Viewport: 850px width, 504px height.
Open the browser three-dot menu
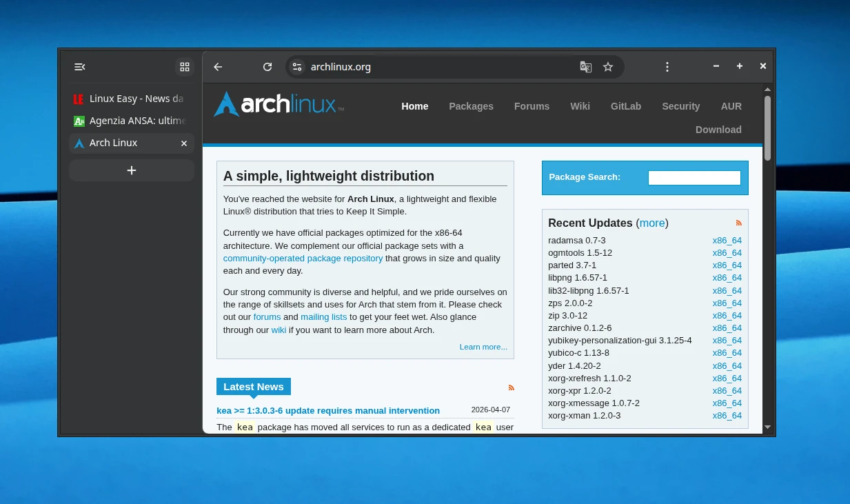tap(667, 67)
